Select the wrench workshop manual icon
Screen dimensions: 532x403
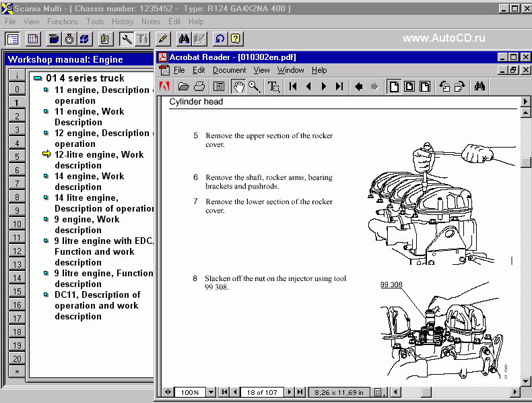click(127, 39)
